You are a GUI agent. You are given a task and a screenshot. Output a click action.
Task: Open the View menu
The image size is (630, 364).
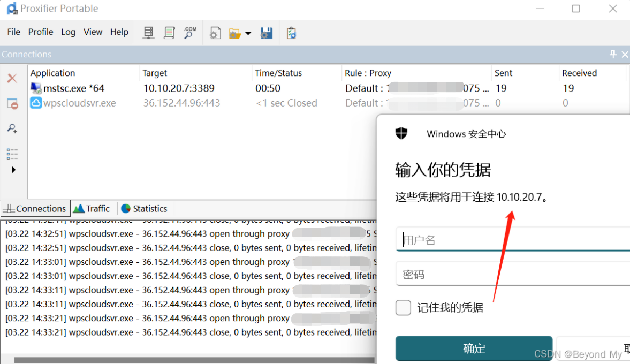click(x=93, y=32)
